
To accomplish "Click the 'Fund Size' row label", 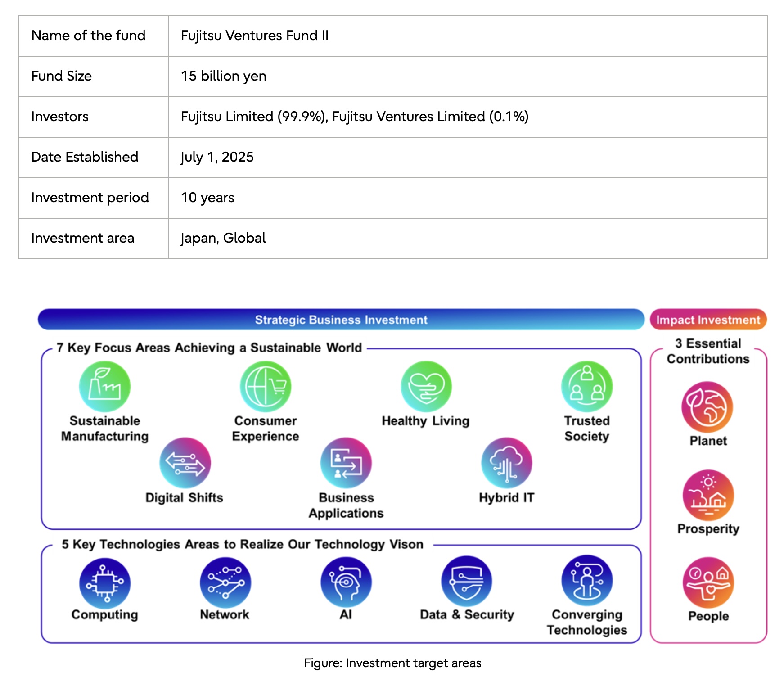I will 62,76.
